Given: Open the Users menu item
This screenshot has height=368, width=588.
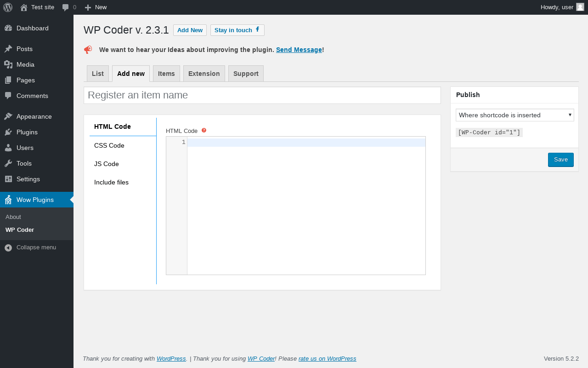Looking at the screenshot, I should [37, 148].
